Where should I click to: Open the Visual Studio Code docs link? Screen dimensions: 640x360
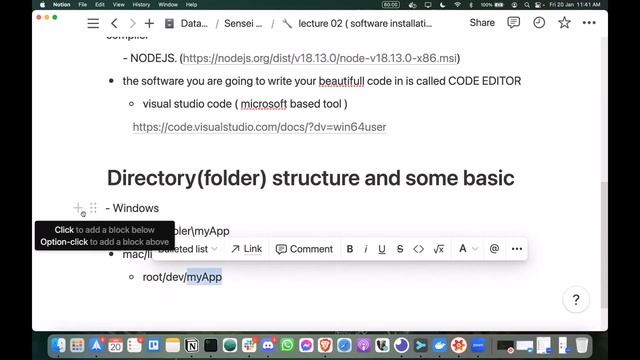259,127
